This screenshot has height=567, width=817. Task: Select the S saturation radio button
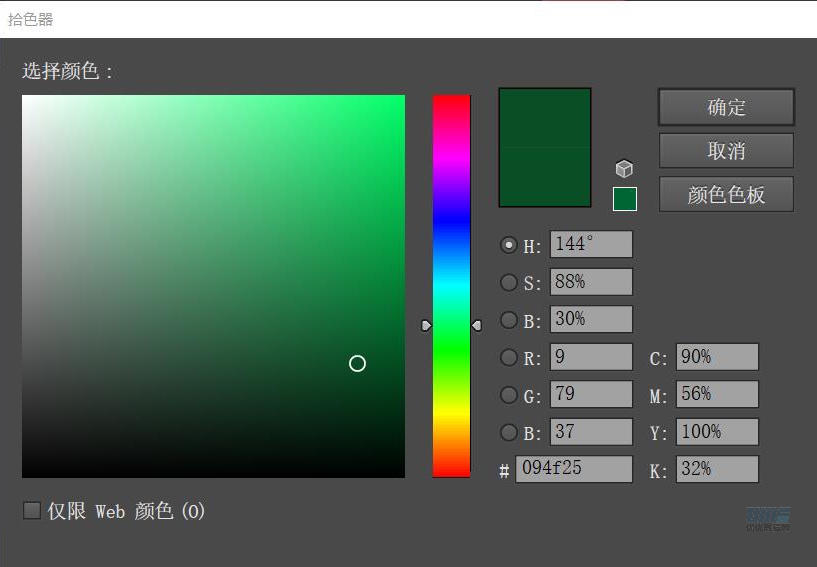click(x=509, y=283)
